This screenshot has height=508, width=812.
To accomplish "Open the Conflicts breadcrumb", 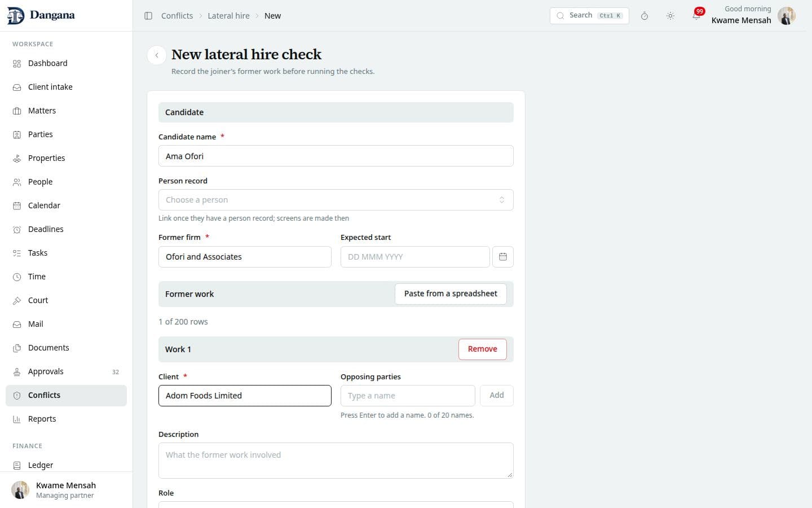I will [177, 16].
